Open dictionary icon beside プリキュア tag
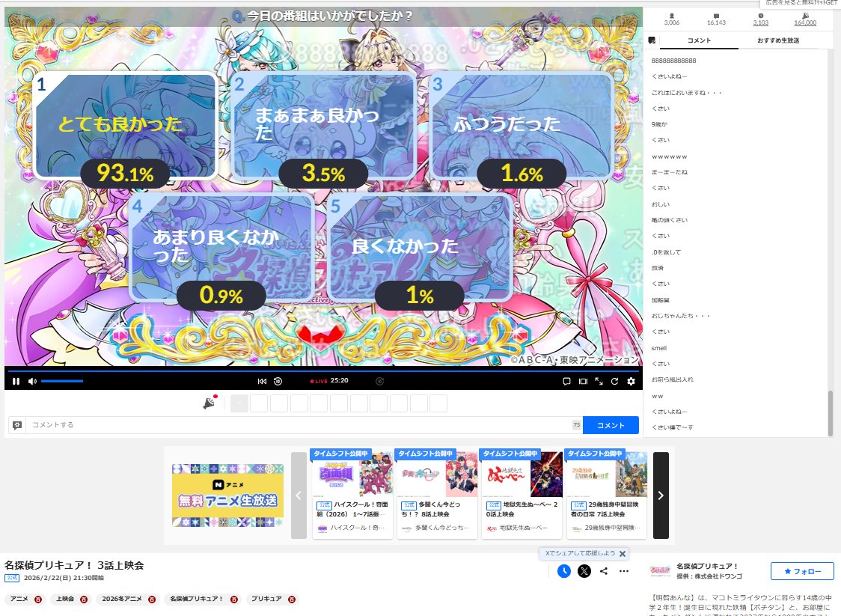The height and width of the screenshot is (616, 841). 291,600
